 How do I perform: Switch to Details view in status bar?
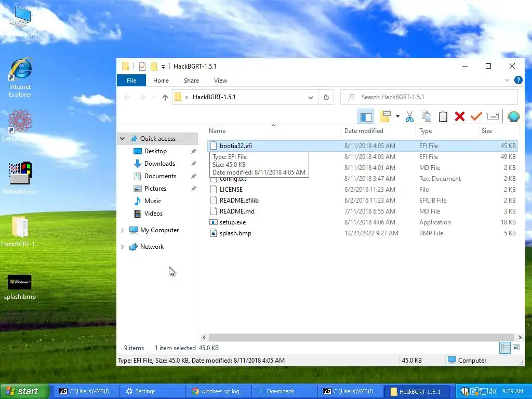click(505, 348)
